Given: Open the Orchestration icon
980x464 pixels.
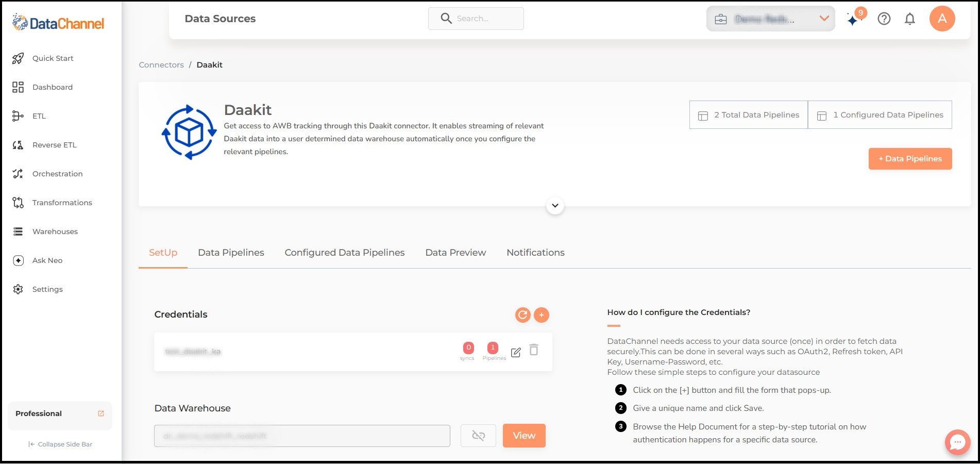Looking at the screenshot, I should tap(18, 174).
